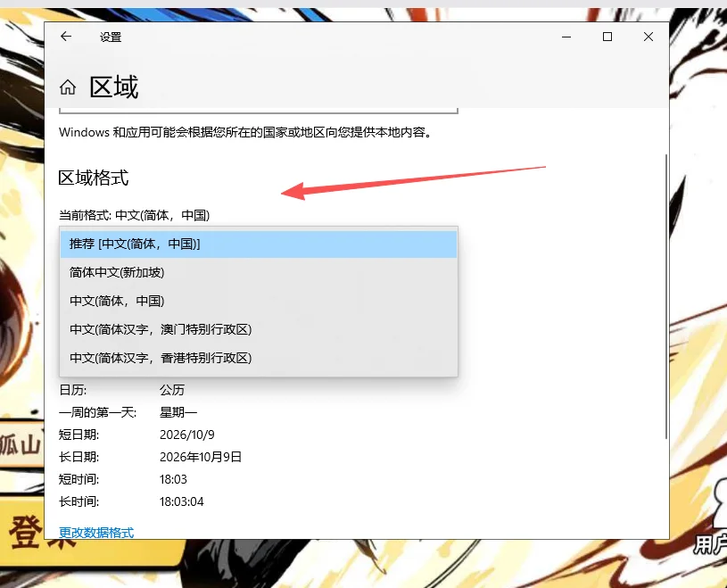The width and height of the screenshot is (727, 588).
Task: Click the 长时间: label
Action: [x=78, y=501]
